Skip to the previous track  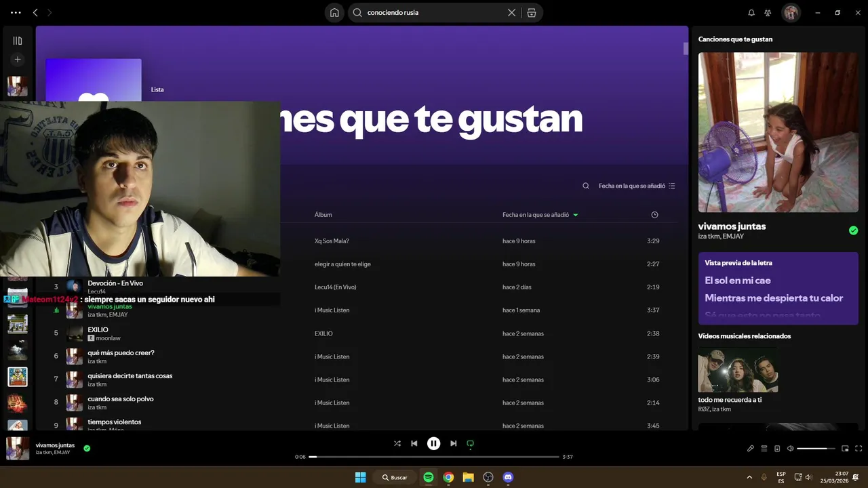tap(414, 443)
